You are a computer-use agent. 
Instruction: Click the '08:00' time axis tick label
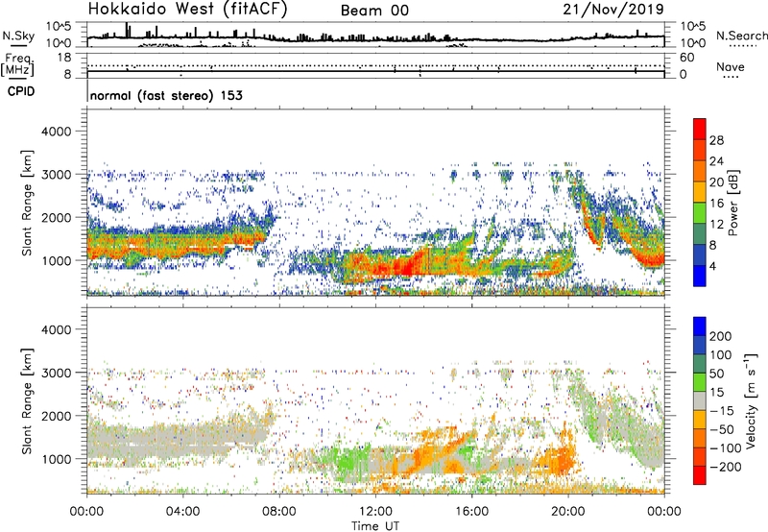(279, 512)
